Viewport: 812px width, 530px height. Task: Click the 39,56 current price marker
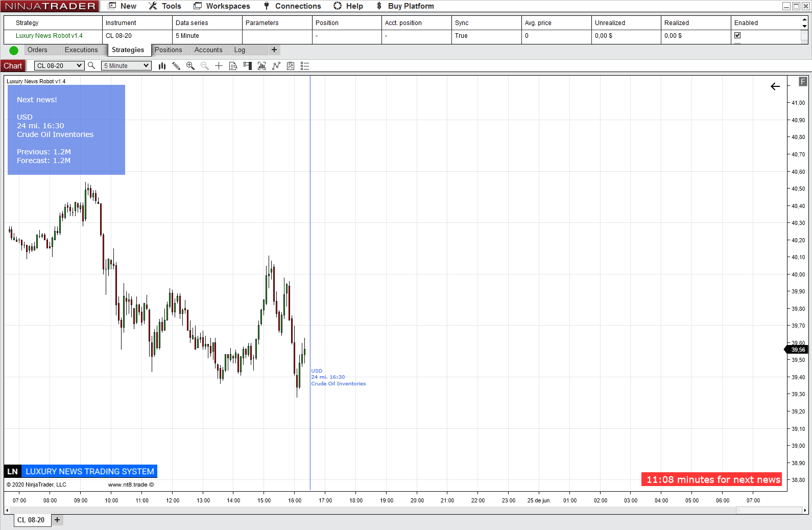[796, 350]
